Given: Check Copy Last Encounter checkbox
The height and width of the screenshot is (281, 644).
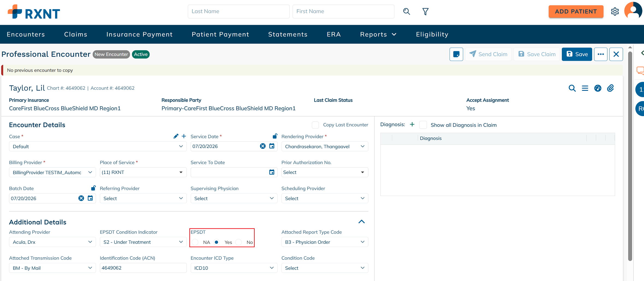Looking at the screenshot, I should pos(315,125).
